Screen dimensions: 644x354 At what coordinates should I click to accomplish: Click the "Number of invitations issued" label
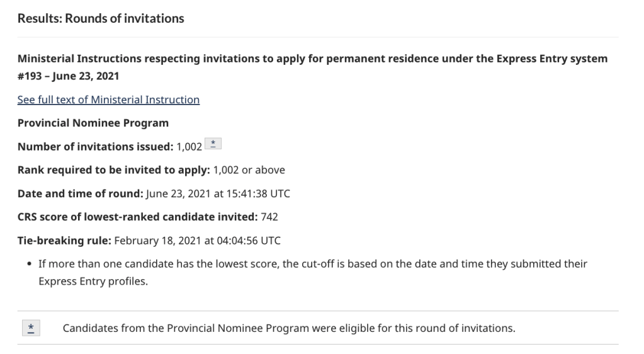[x=95, y=147]
